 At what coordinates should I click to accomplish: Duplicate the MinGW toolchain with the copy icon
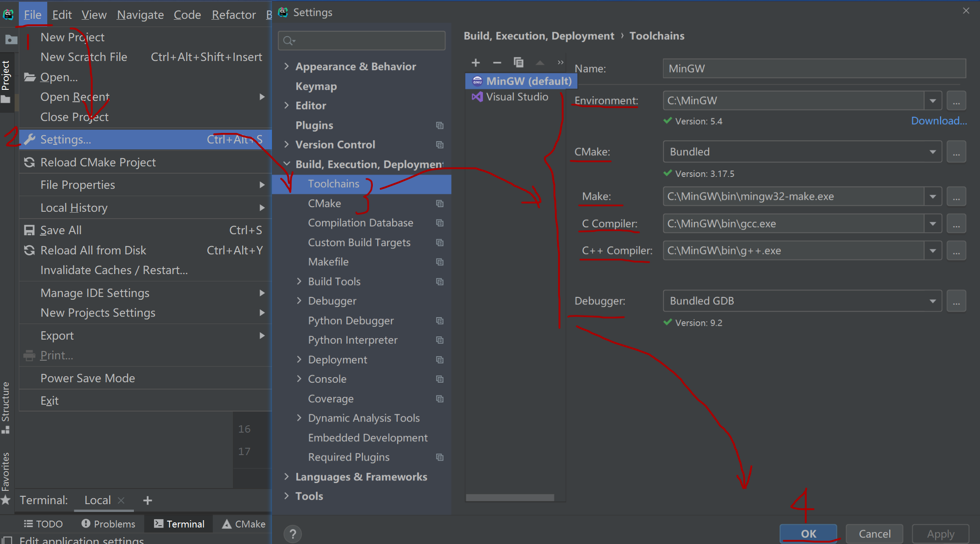(x=519, y=62)
